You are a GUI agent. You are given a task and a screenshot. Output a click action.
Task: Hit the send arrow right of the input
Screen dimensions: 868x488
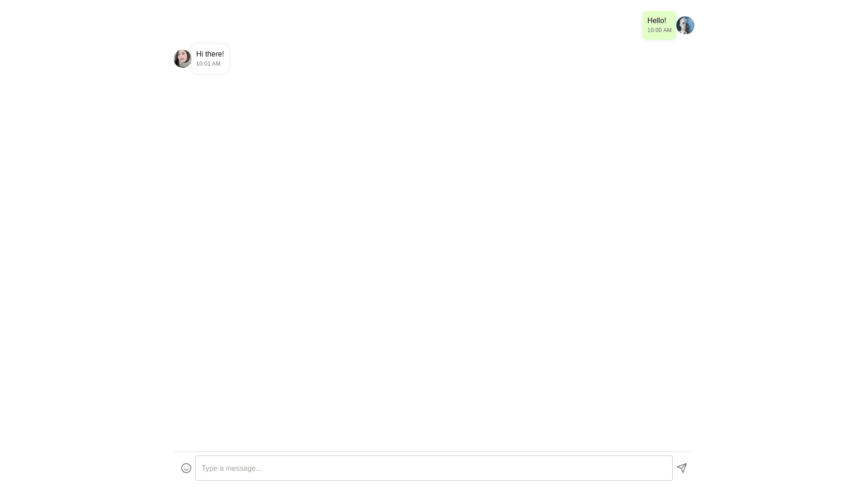pyautogui.click(x=682, y=468)
